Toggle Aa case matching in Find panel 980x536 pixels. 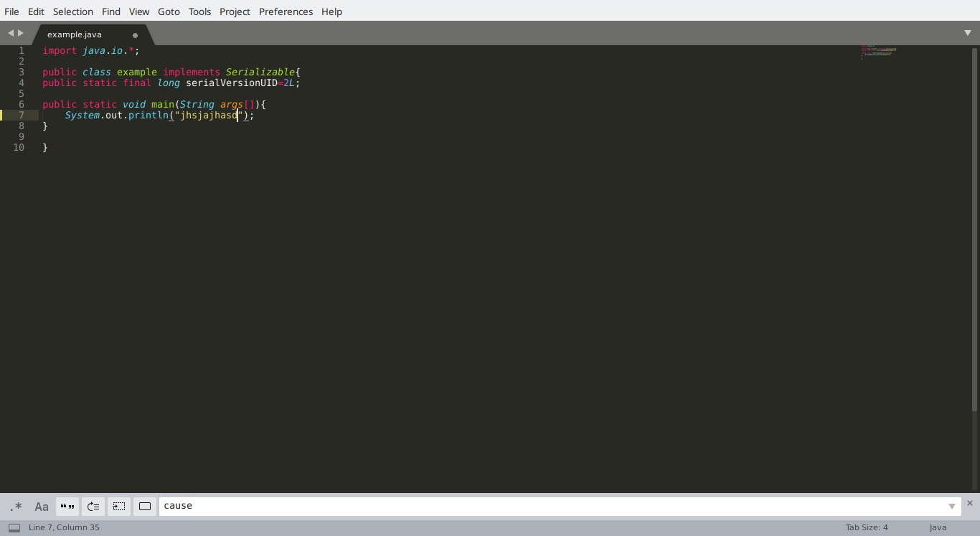[x=42, y=507]
